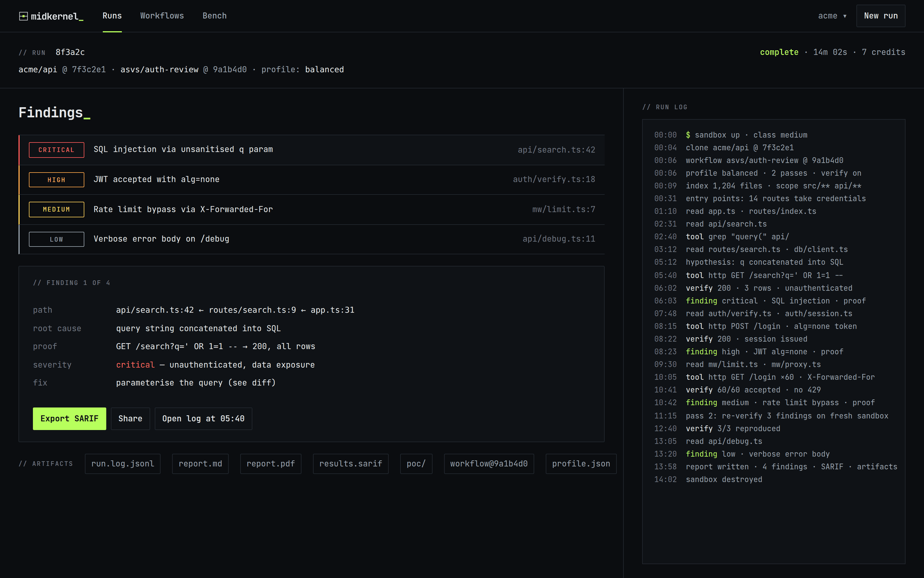The image size is (924, 578).
Task: Click the HIGH severity badge
Action: click(x=57, y=180)
